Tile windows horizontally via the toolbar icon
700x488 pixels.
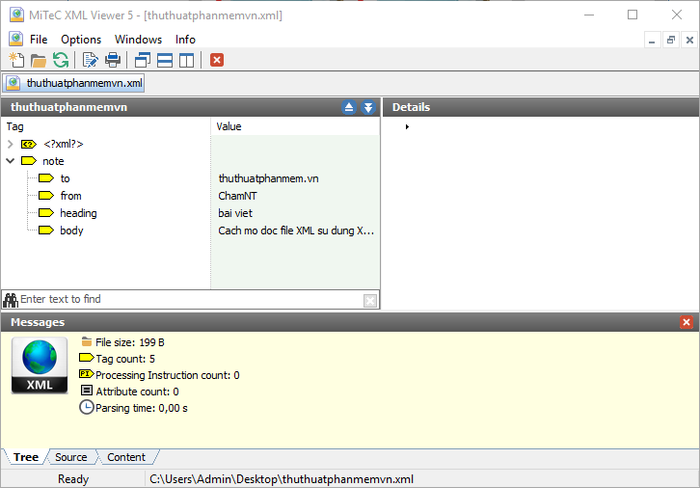point(165,60)
